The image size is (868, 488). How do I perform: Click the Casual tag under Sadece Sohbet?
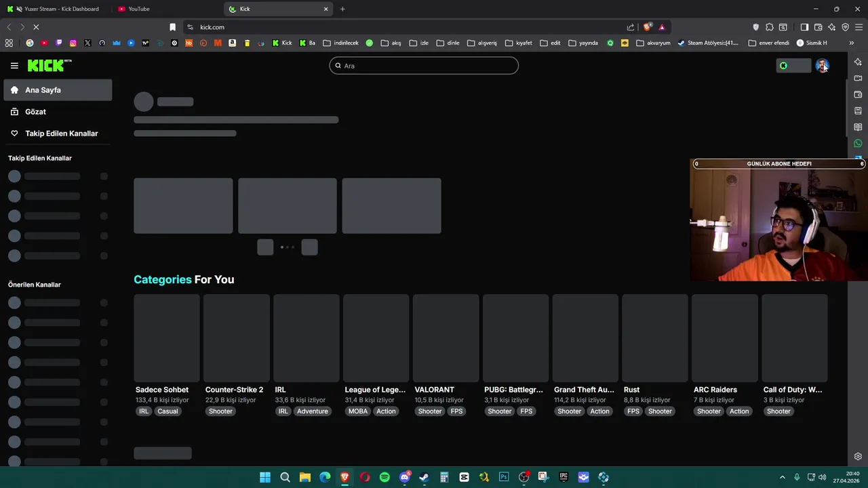(x=167, y=411)
